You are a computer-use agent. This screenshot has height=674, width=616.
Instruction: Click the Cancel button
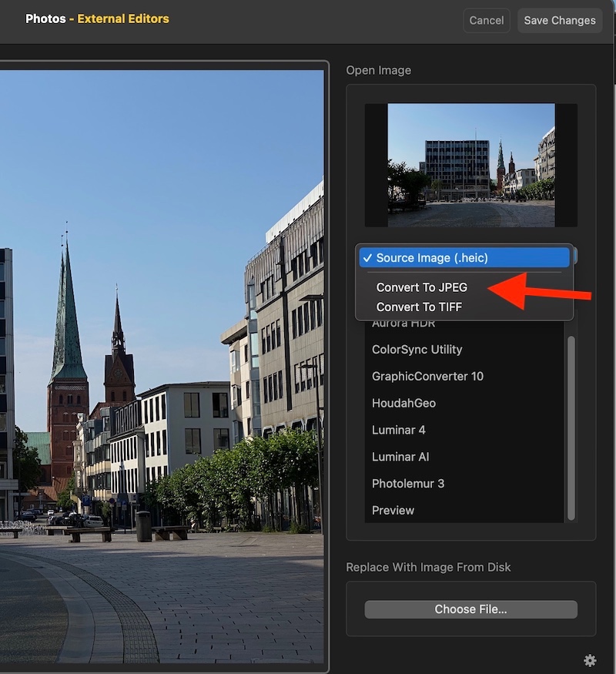click(x=487, y=20)
